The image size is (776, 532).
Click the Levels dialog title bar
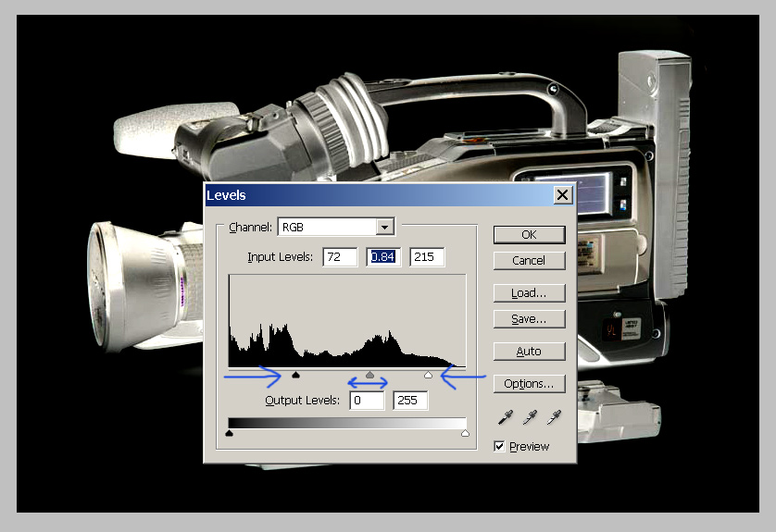[390, 195]
